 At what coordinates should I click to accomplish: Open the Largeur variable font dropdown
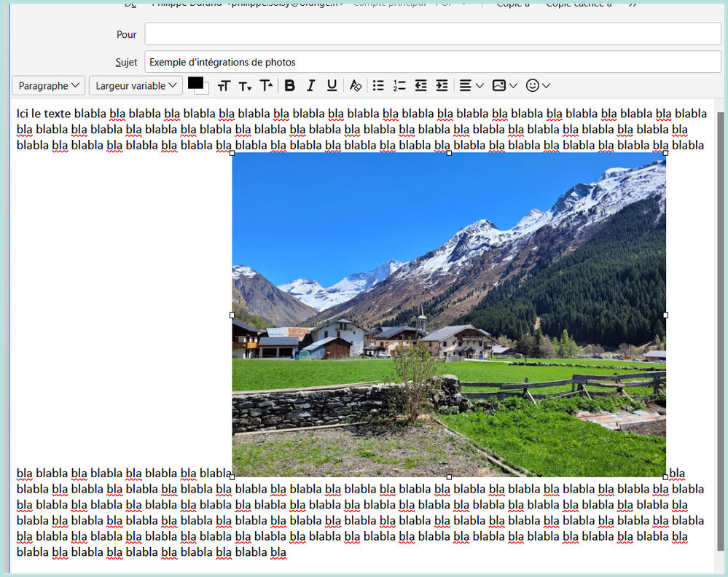point(136,86)
